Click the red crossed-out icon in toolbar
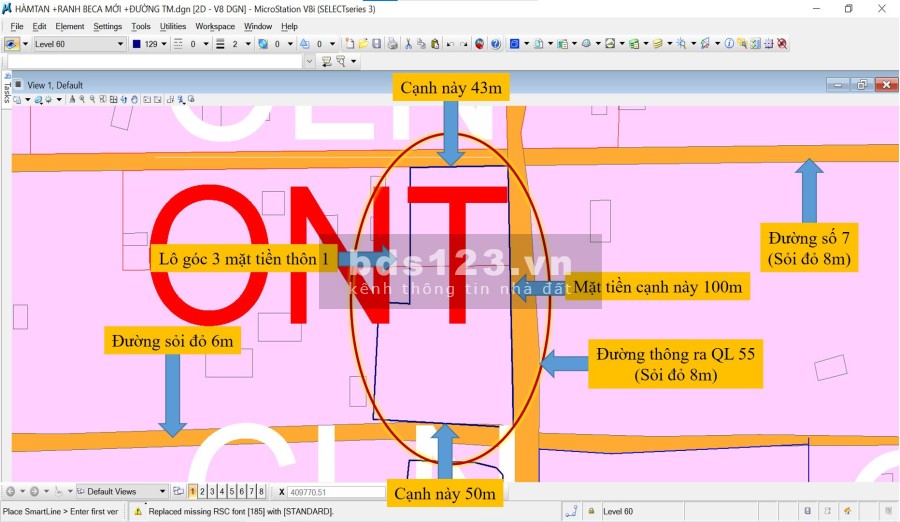900x522 pixels. tap(782, 44)
